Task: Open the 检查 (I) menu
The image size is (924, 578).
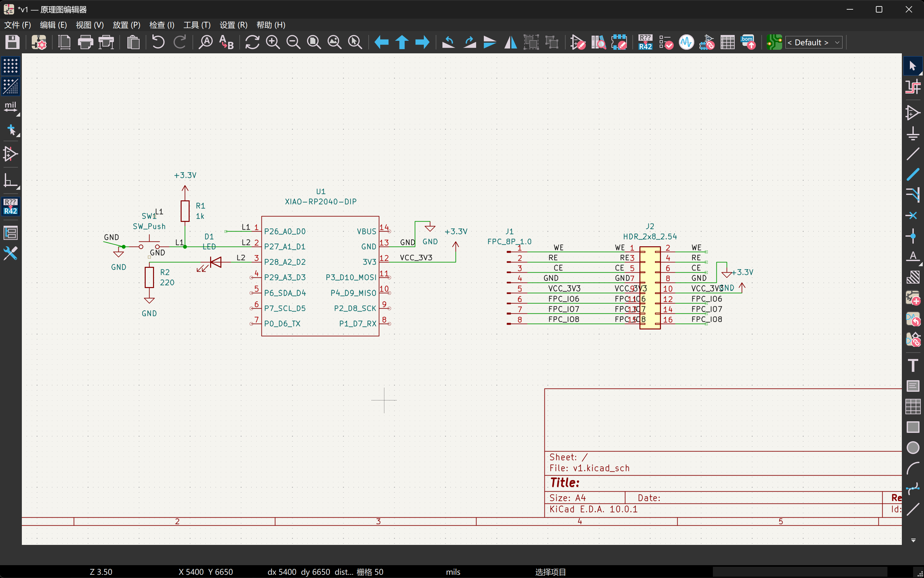Action: (162, 25)
